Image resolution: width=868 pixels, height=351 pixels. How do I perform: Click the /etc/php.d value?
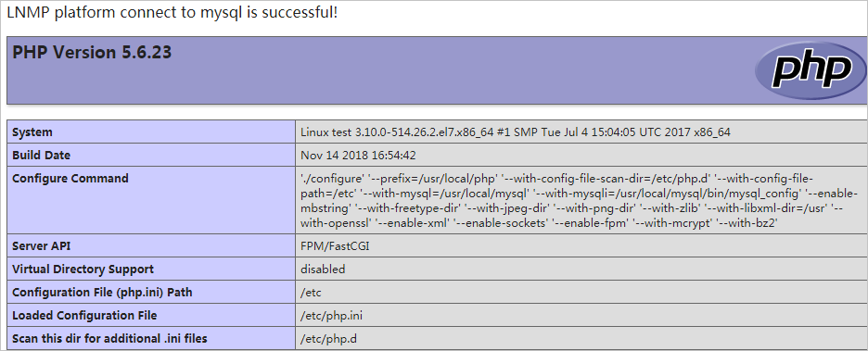click(329, 338)
